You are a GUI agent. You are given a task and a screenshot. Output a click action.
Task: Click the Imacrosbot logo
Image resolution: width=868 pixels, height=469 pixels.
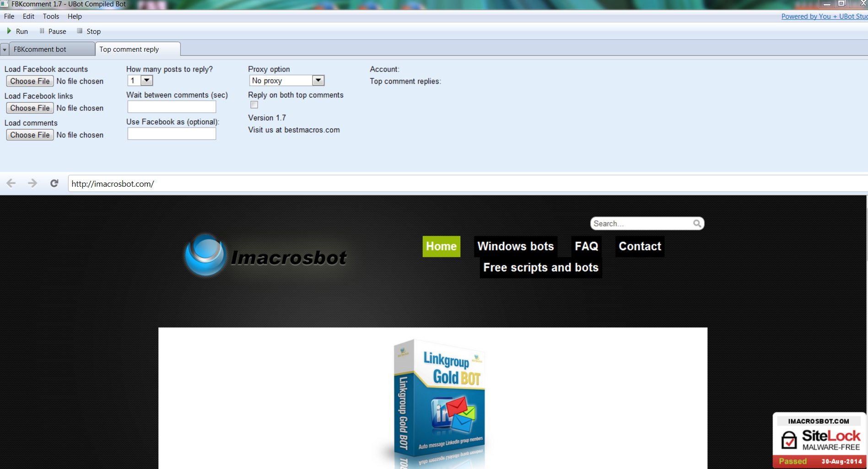pos(266,256)
